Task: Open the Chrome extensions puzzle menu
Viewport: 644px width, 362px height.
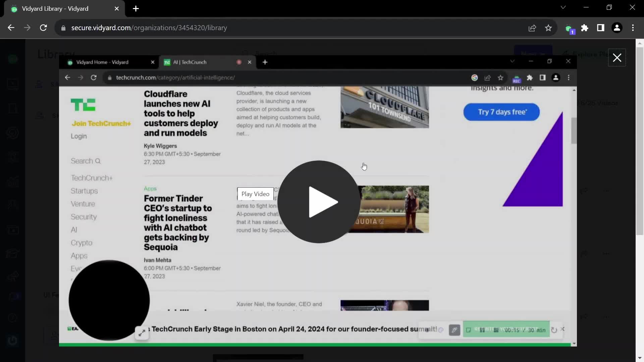Action: tap(585, 28)
